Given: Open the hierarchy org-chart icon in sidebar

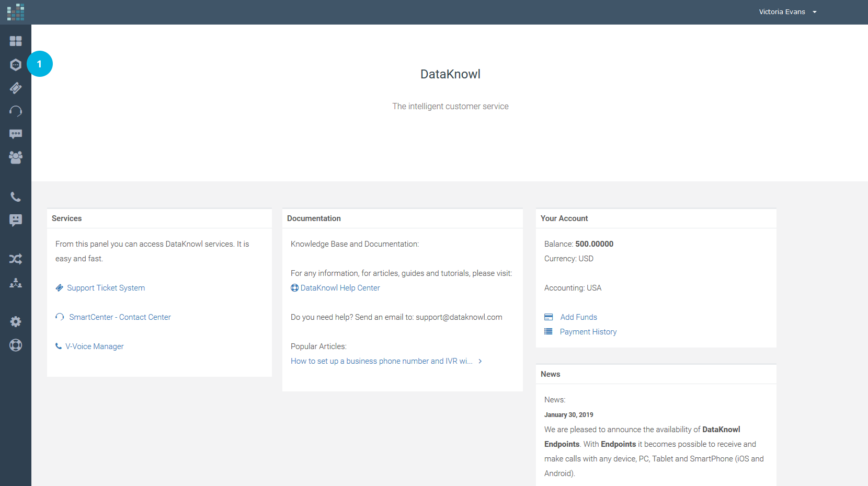Looking at the screenshot, I should pyautogui.click(x=16, y=283).
